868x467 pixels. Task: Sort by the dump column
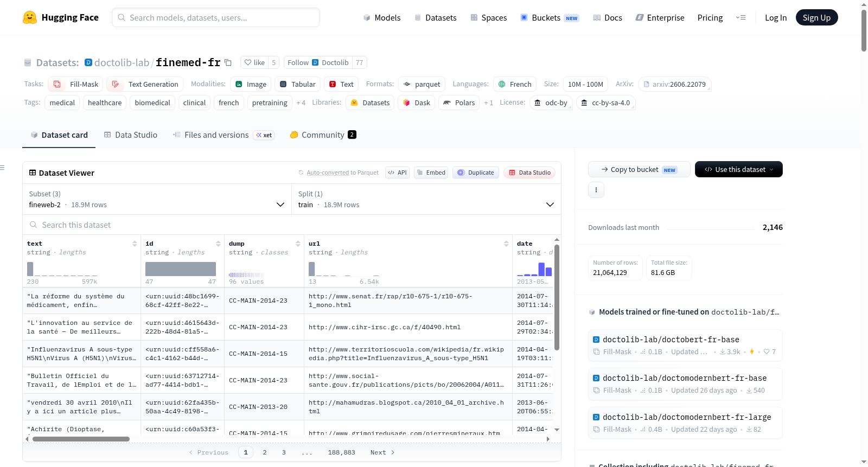(x=298, y=244)
